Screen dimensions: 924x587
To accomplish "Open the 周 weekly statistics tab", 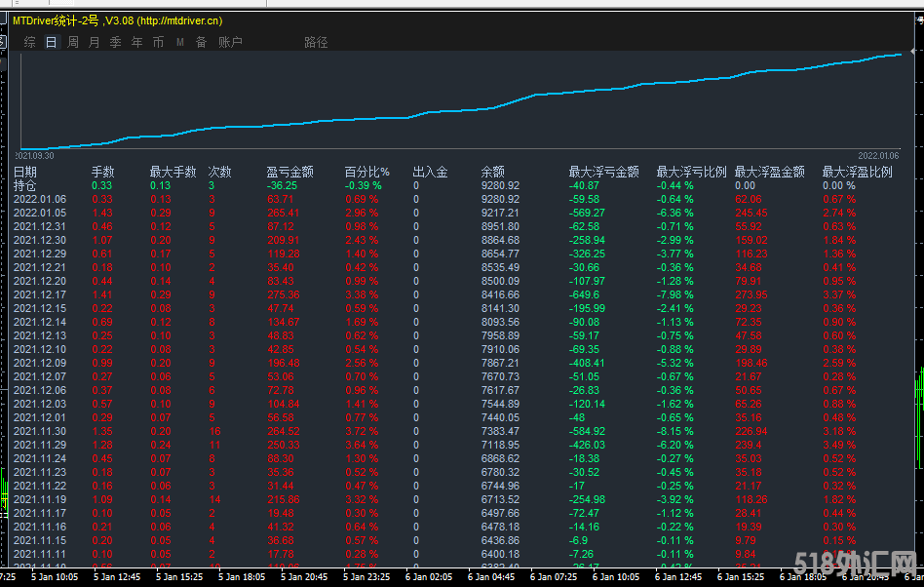I will click(x=72, y=42).
